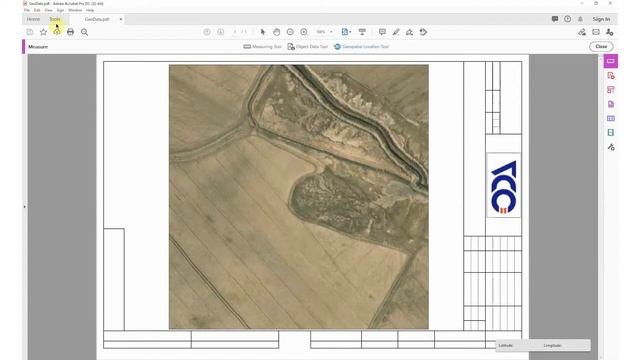Close the Measure toolbar

pos(601,47)
